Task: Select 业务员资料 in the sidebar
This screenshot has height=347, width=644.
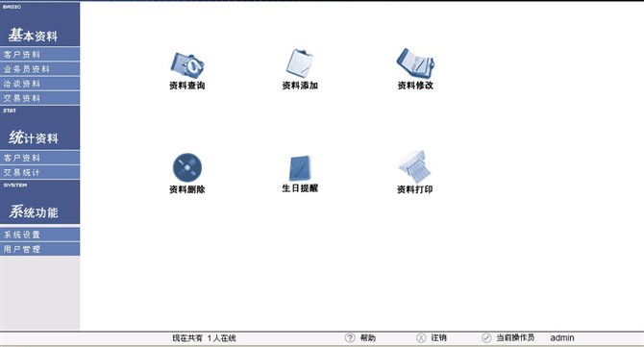Action: tap(39, 69)
